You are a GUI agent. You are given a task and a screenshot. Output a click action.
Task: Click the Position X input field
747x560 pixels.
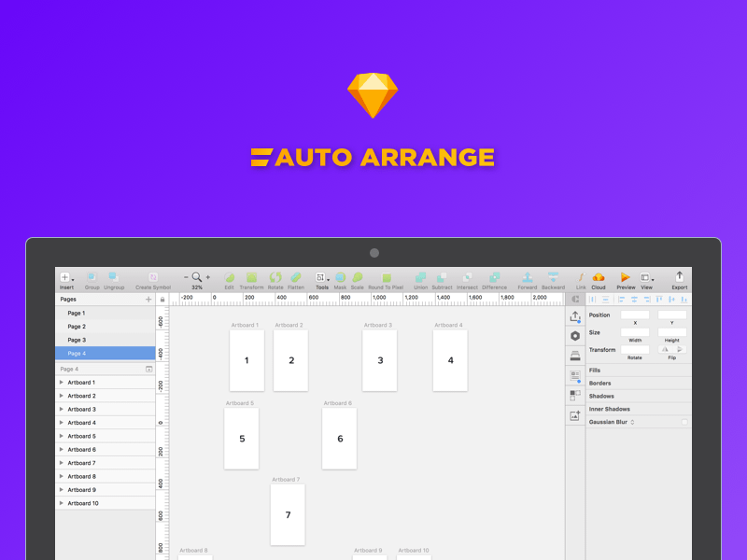point(635,315)
